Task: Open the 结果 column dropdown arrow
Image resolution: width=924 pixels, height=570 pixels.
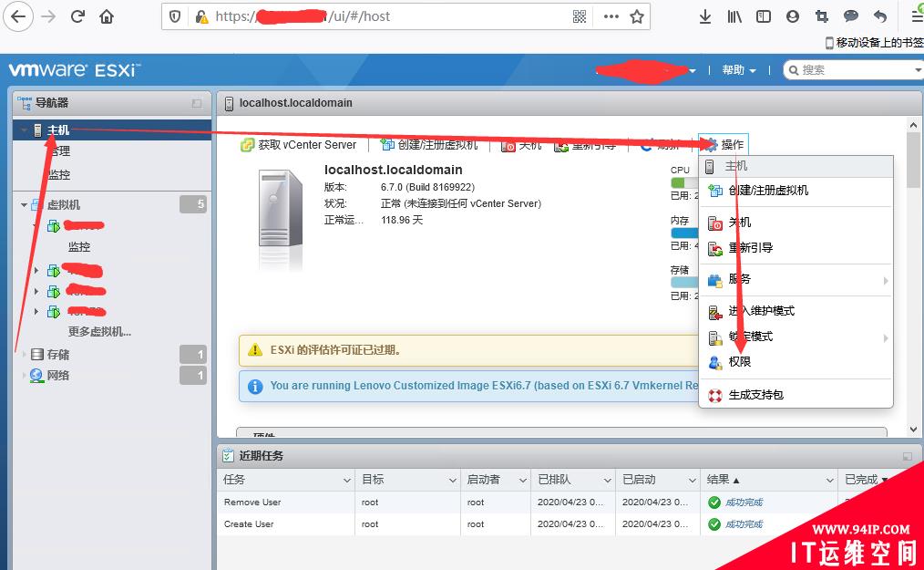Action: coord(830,481)
